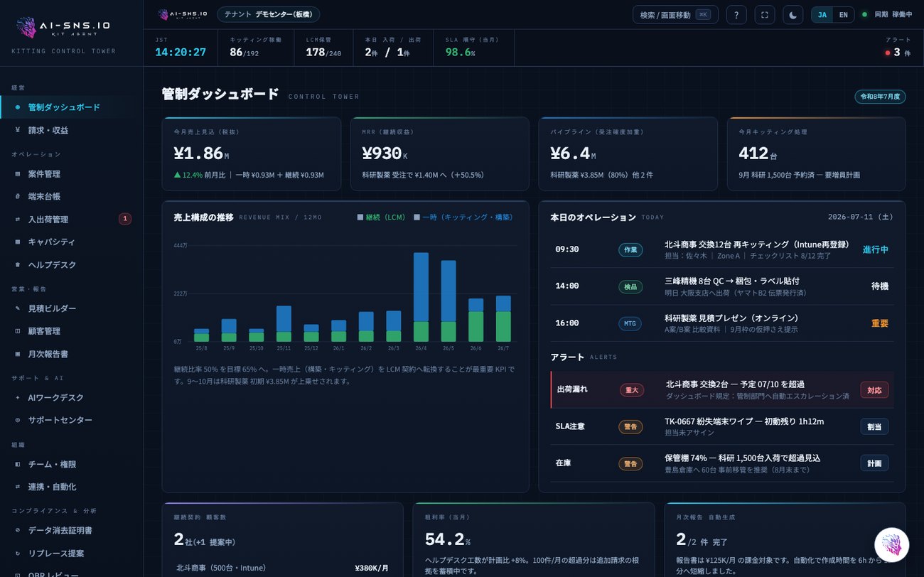Viewport: 924px width, 577px height.
Task: Click the small AI-SNS.IO header logo
Action: pos(183,14)
